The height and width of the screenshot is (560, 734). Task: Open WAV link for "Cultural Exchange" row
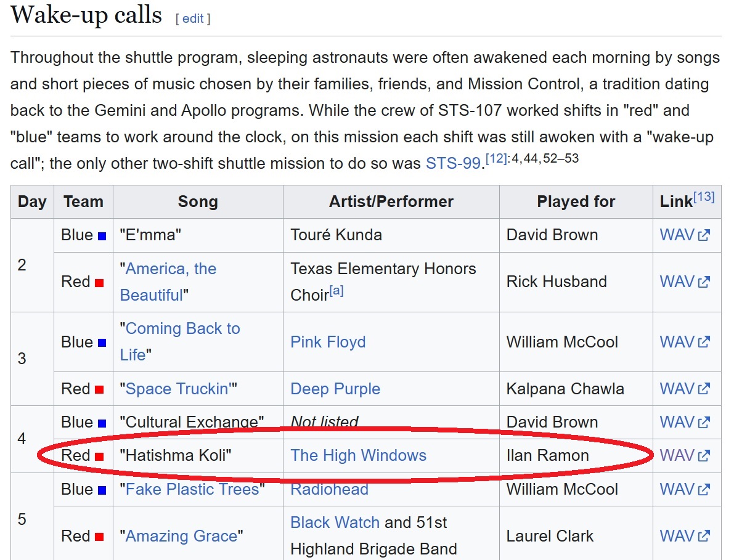(684, 422)
